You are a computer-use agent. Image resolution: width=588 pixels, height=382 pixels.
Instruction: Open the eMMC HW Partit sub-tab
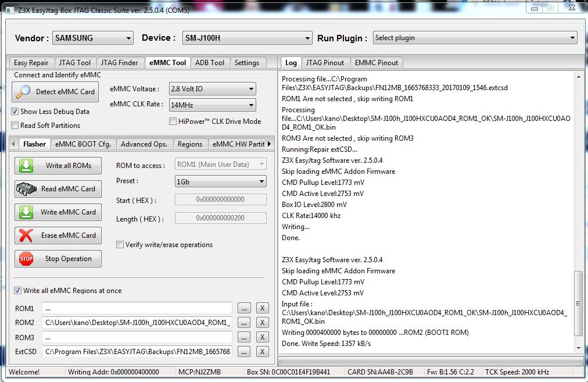(238, 144)
